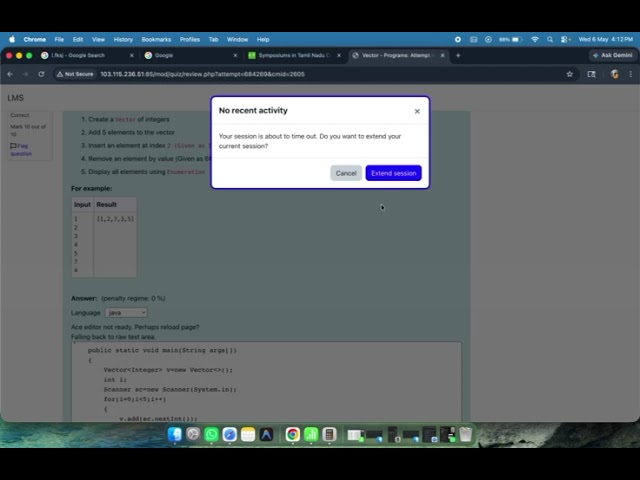Screen dimensions: 640x480
Task: Click the Input column header
Action: coord(82,204)
